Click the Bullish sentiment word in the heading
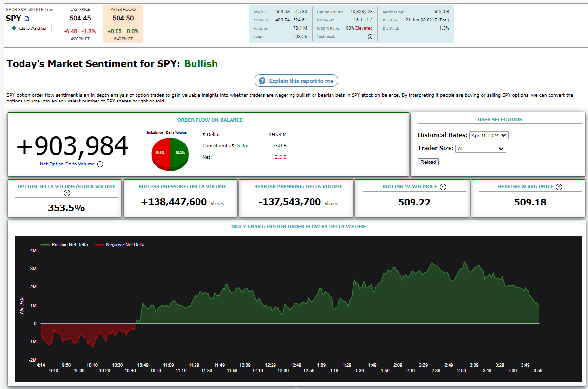Image resolution: width=588 pixels, height=389 pixels. click(x=201, y=64)
